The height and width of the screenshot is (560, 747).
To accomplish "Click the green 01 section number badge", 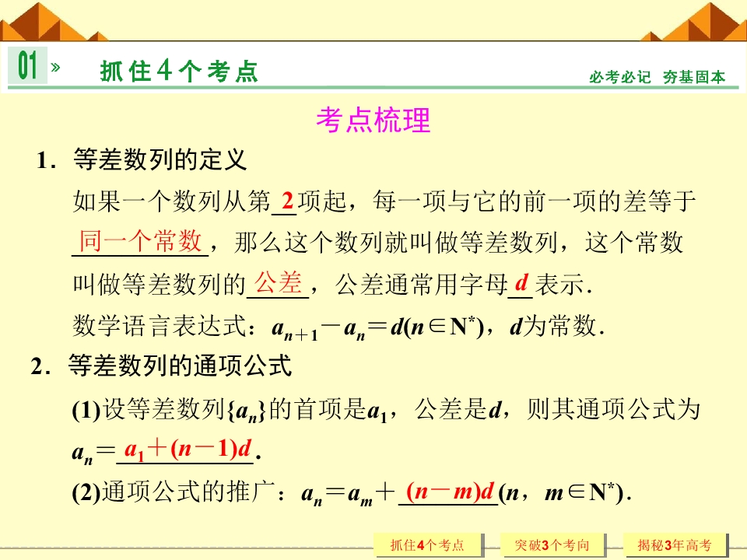I will (x=27, y=65).
